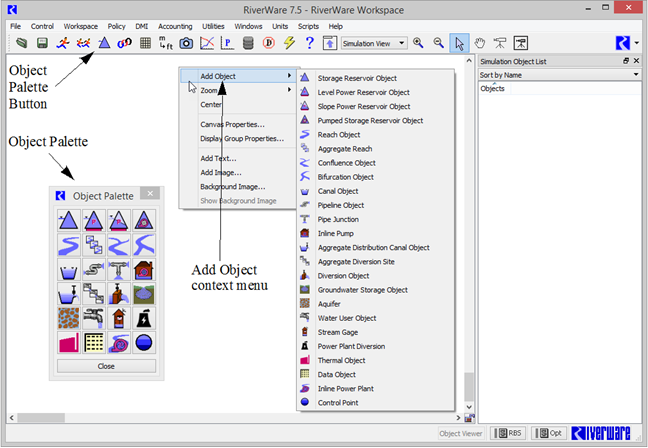This screenshot has height=448, width=648.
Task: Toggle the Opt button in status bar
Action: tap(549, 433)
